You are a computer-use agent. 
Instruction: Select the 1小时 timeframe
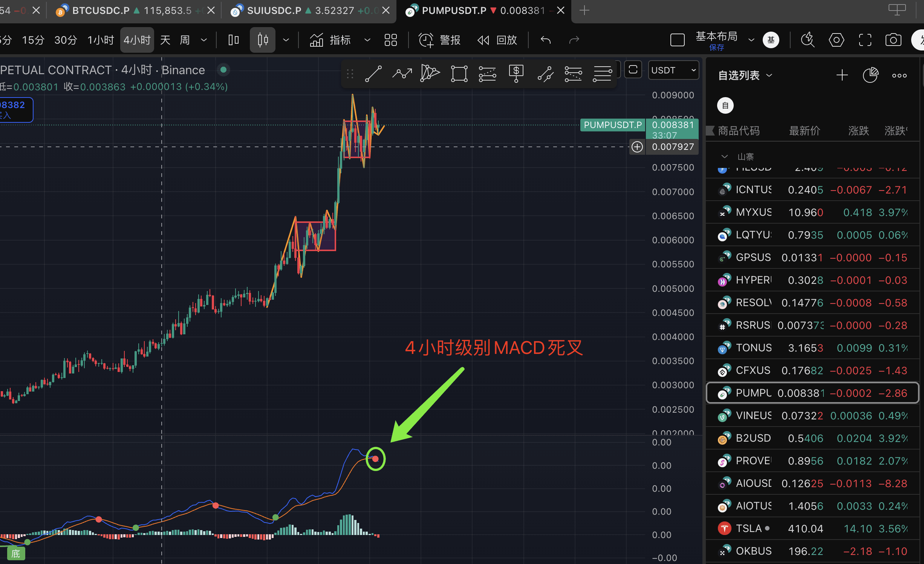point(101,40)
